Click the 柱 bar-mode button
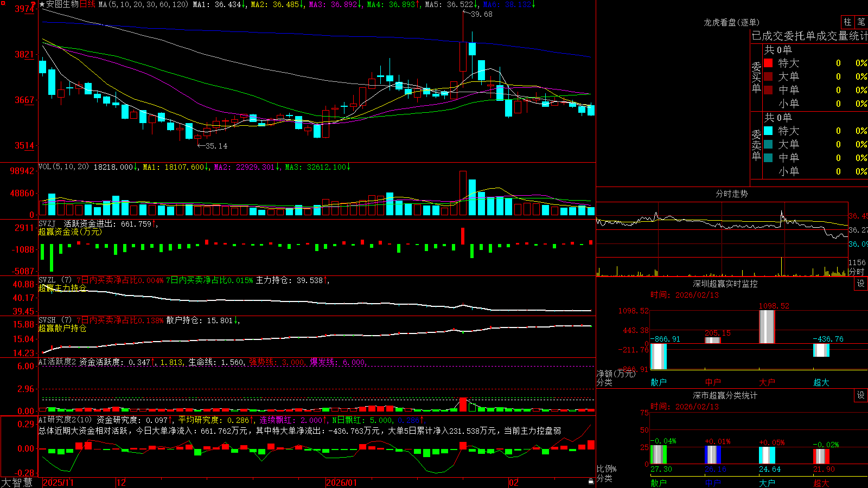Image resolution: width=868 pixels, height=488 pixels. coord(847,22)
